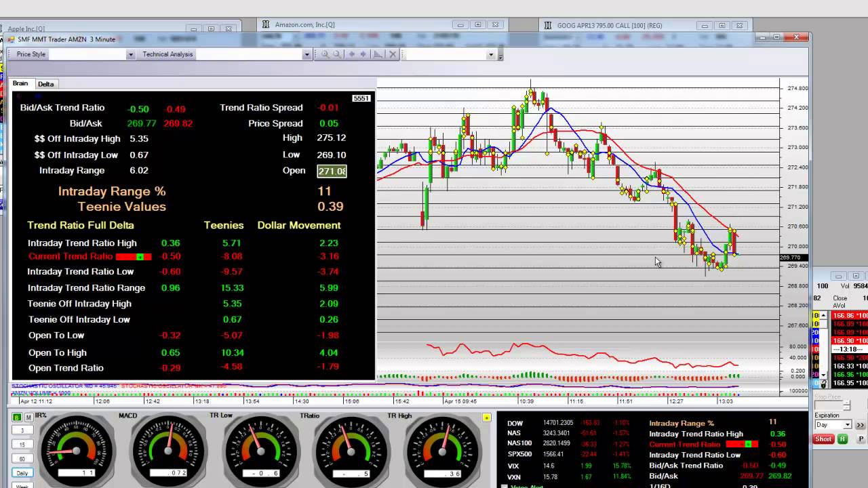Image resolution: width=868 pixels, height=488 pixels.
Task: Click the TR High gauge dial
Action: tap(442, 449)
